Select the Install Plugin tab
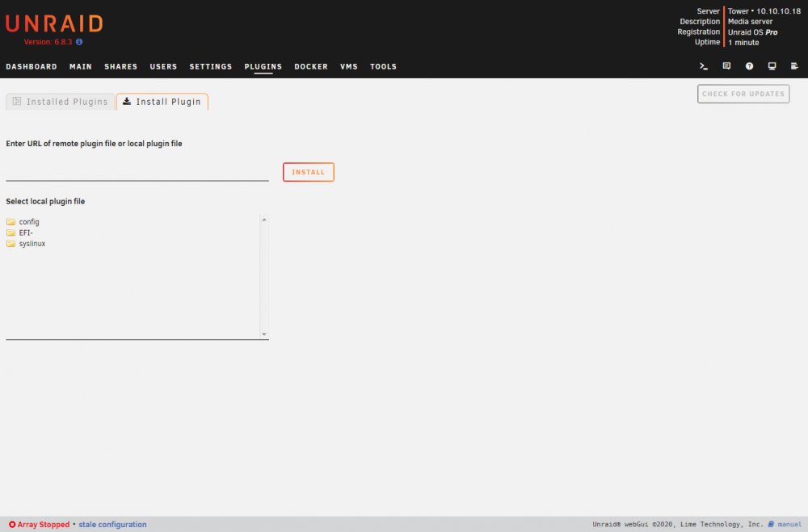Viewport: 808px width, 532px height. coord(162,102)
